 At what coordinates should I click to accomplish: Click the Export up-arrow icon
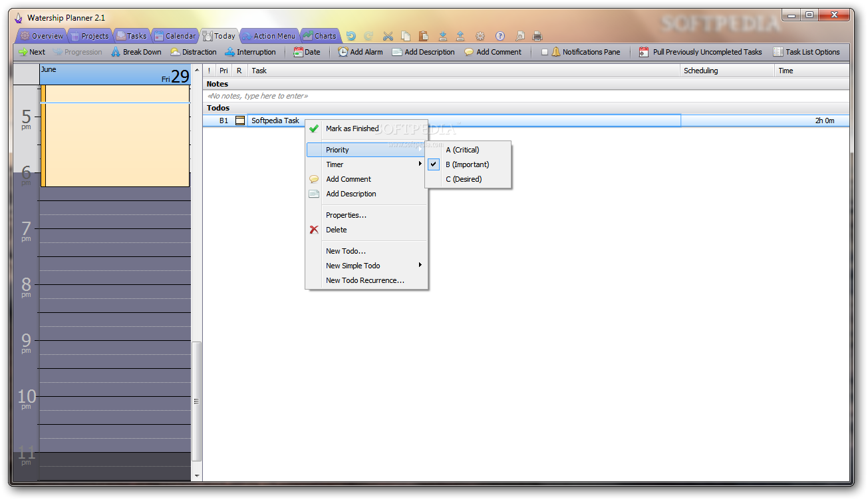point(460,36)
